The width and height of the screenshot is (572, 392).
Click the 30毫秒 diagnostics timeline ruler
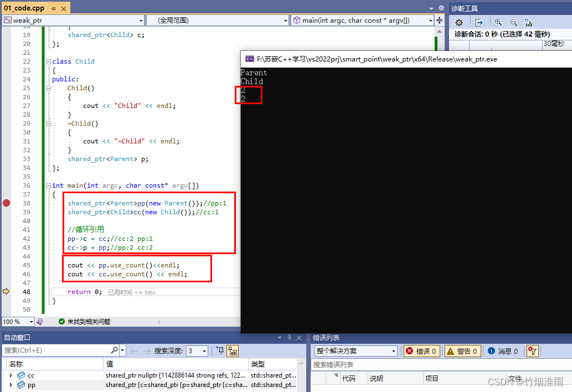(554, 44)
